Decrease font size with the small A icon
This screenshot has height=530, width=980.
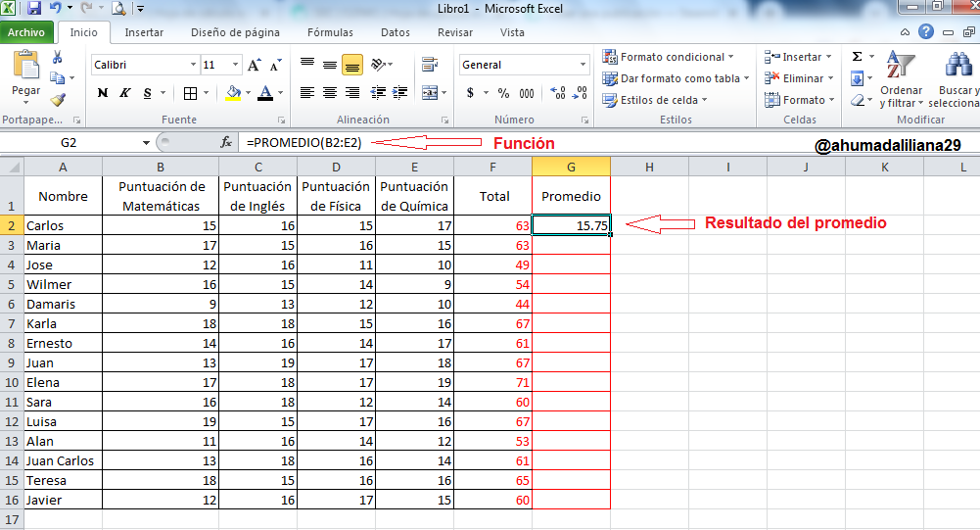click(276, 65)
